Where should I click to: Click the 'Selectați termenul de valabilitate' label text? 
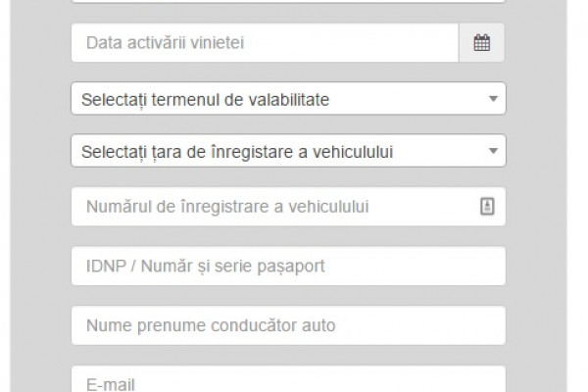pos(205,100)
